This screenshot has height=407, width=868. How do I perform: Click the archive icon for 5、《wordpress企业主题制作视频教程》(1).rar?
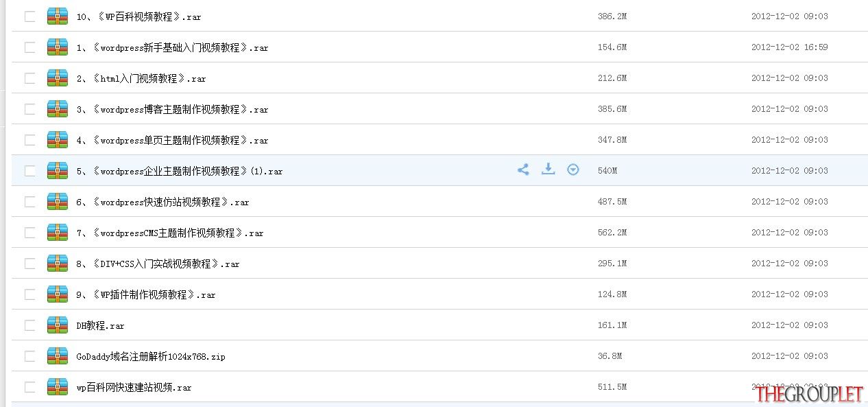(58, 171)
